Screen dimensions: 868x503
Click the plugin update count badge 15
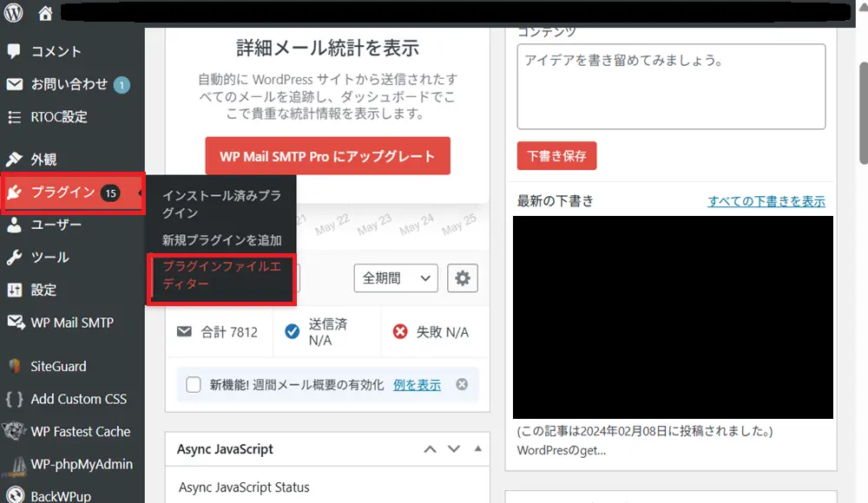[x=111, y=193]
